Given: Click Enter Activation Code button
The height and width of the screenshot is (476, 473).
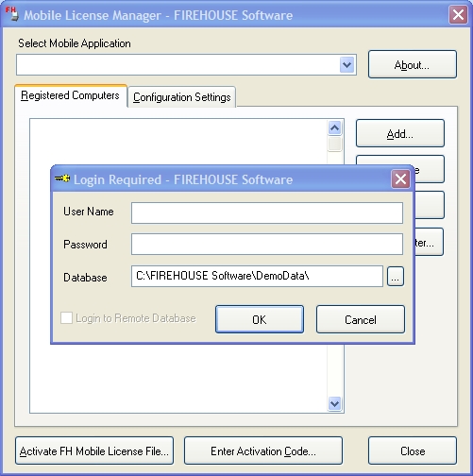Looking at the screenshot, I should 263,450.
